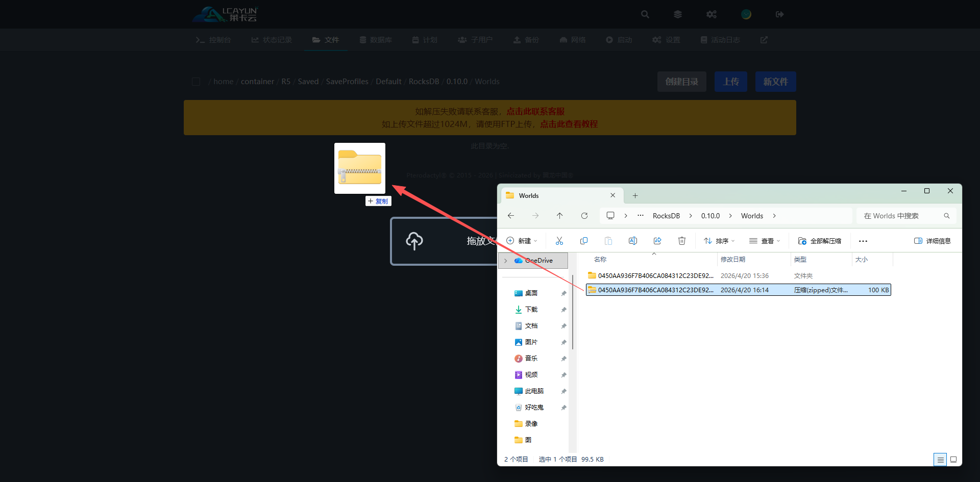Go up one folder level in Explorer
Screen dimensions: 980x482
pyautogui.click(x=560, y=216)
